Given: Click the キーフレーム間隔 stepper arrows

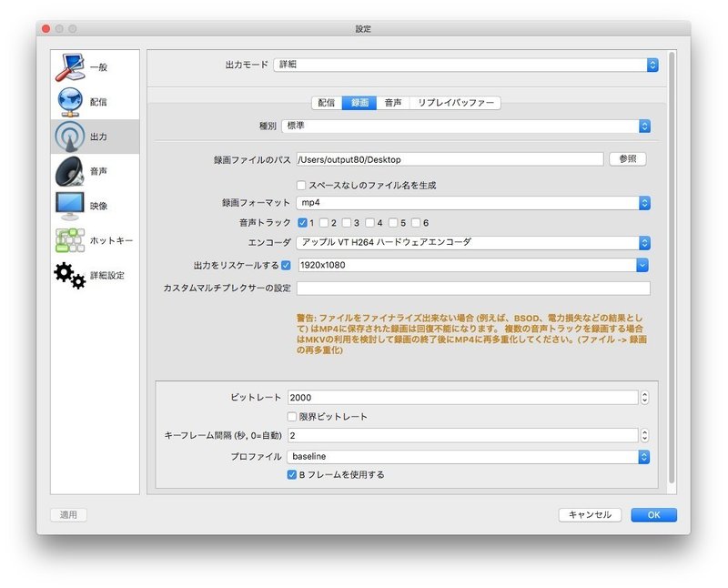Looking at the screenshot, I should point(644,436).
